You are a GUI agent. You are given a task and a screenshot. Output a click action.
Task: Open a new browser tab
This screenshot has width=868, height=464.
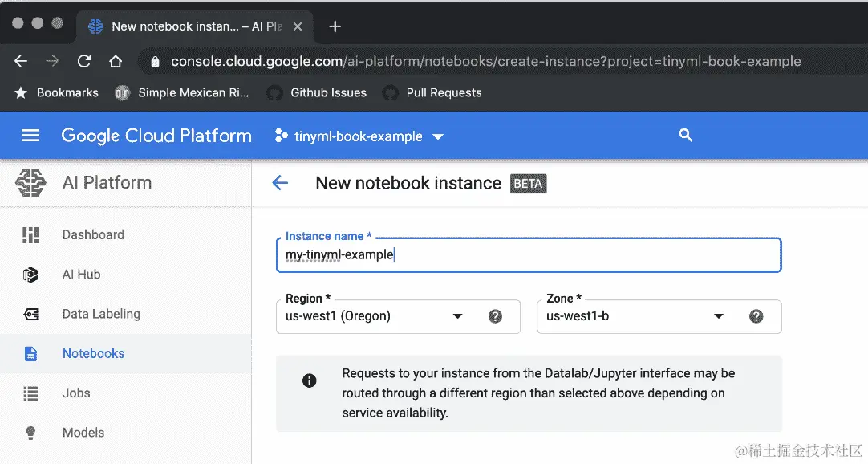(x=335, y=26)
